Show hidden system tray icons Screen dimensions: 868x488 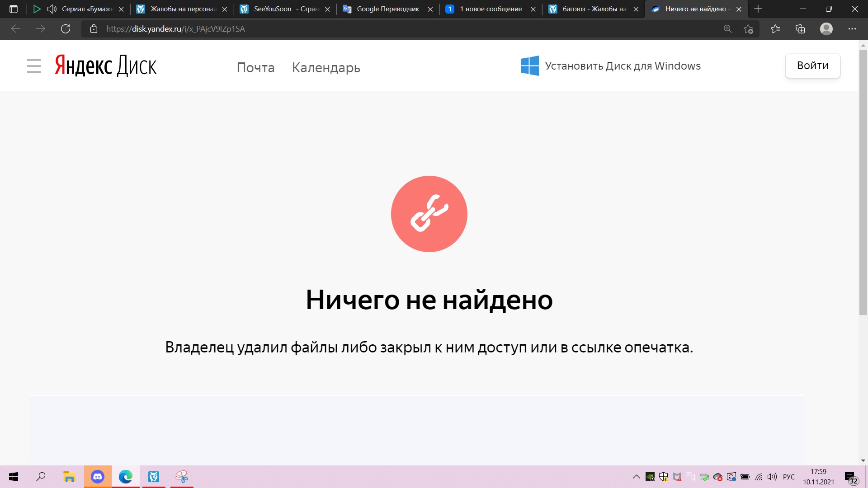coord(636,477)
